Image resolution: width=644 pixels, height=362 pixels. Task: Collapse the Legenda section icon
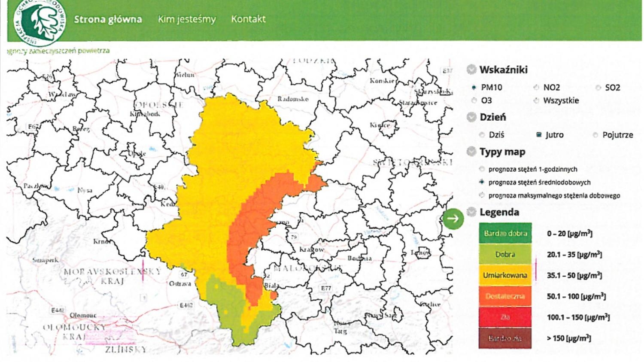tap(471, 212)
